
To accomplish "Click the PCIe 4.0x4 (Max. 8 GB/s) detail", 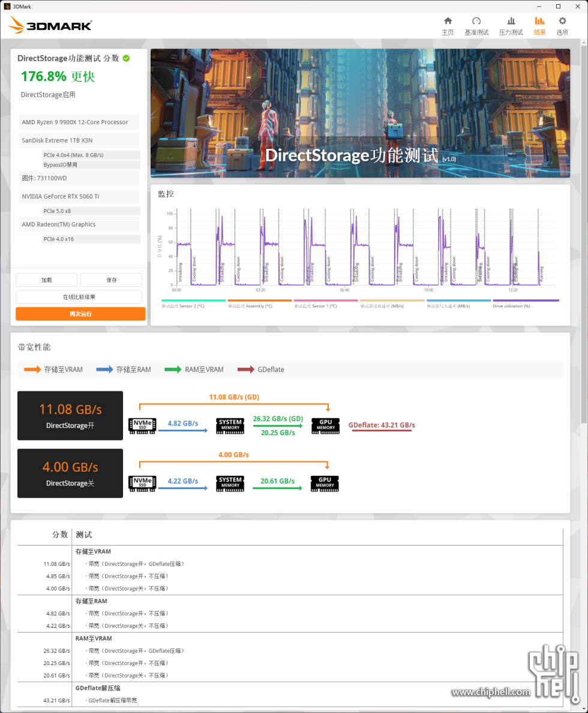I will click(91, 155).
